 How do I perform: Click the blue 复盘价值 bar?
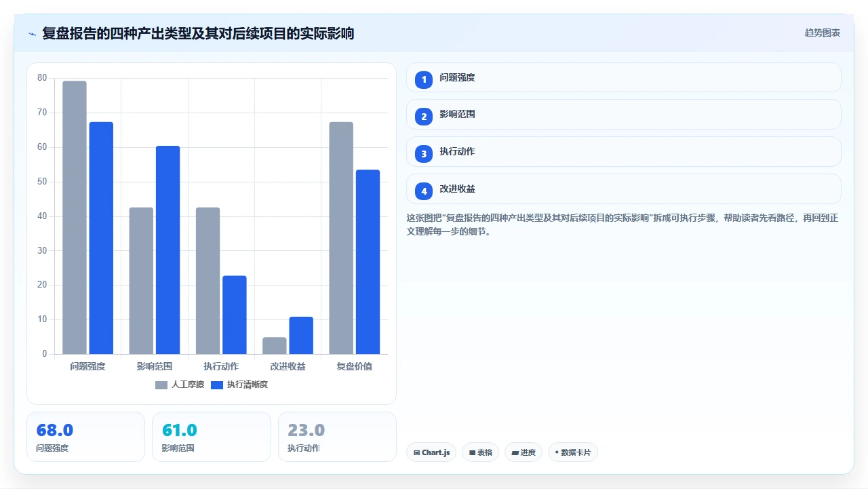pos(368,262)
